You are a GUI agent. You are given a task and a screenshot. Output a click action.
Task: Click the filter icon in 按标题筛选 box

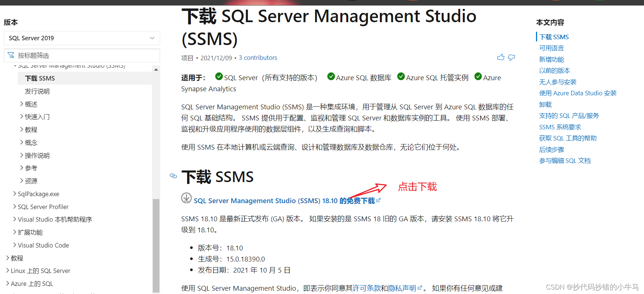[11, 55]
